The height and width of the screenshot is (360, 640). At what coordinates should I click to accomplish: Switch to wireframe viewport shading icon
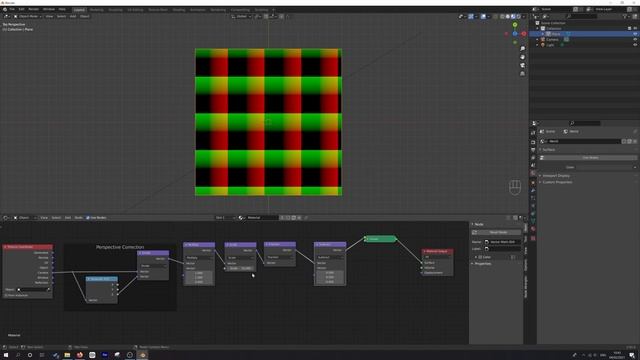point(502,16)
